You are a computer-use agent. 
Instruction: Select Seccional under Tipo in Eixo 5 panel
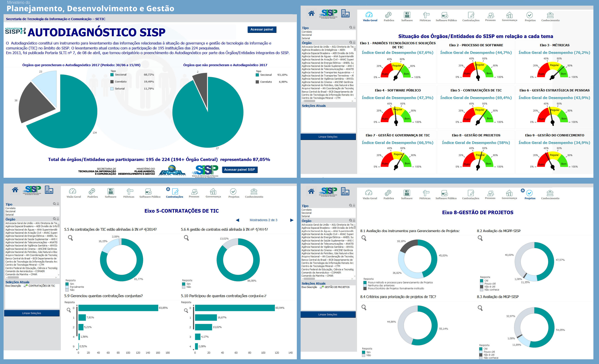point(11,211)
